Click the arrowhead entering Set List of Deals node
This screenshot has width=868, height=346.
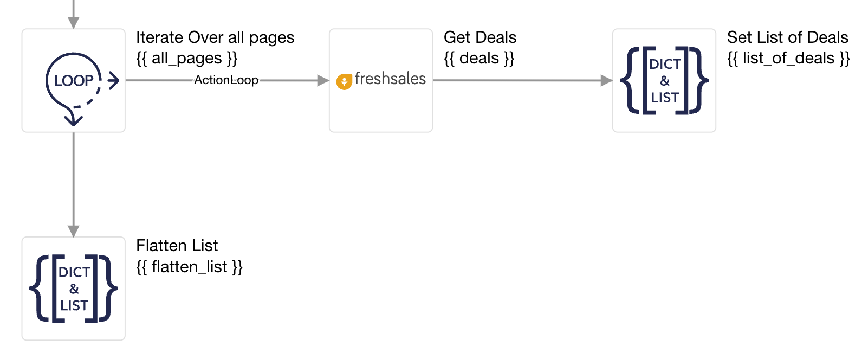coord(606,81)
